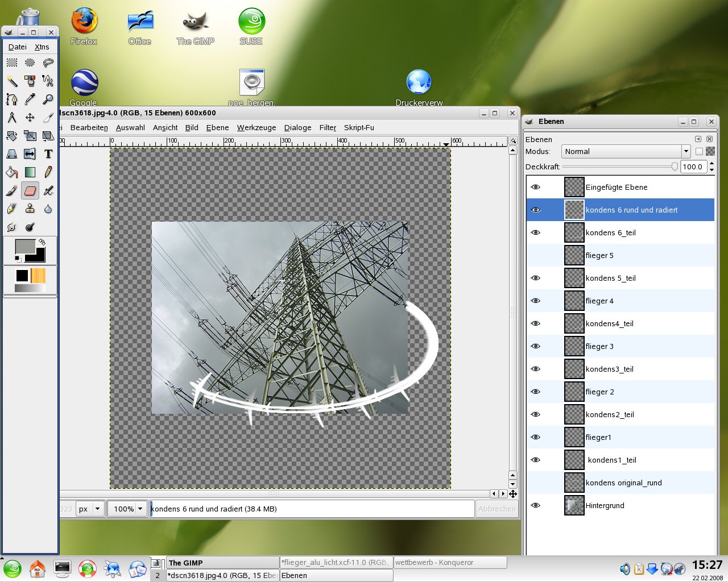Viewport: 728px width, 582px height.
Task: Open the Datei menu in toolbox
Action: click(x=17, y=47)
